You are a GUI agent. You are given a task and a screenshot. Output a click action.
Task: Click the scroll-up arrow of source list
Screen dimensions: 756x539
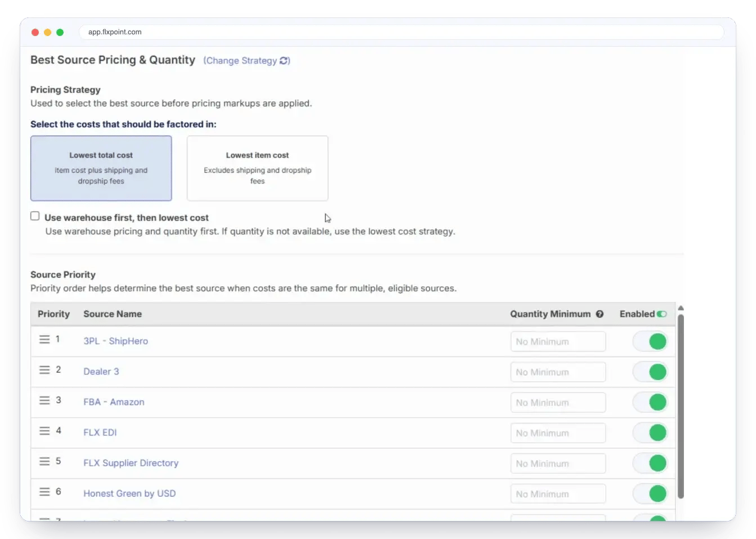(x=681, y=308)
